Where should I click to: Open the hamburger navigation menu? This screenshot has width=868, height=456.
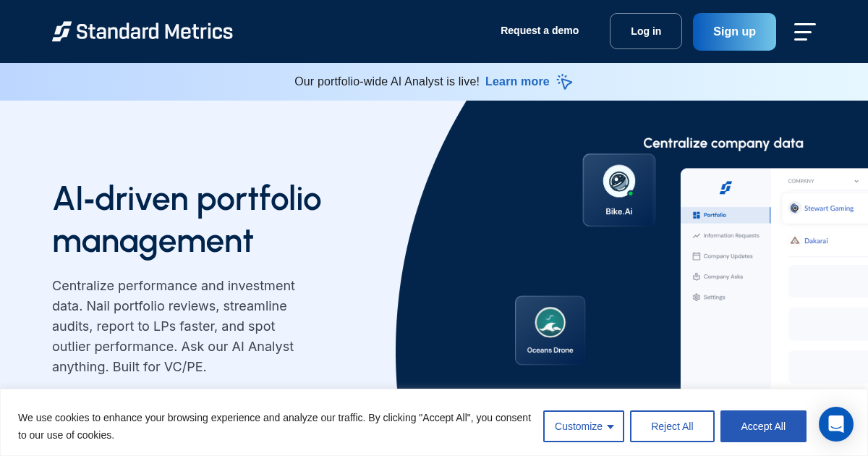pos(804,32)
